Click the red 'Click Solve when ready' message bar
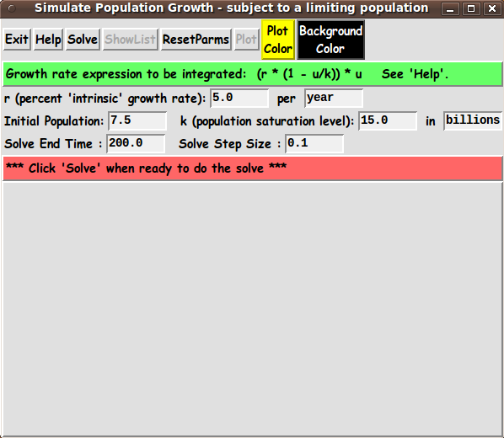Viewport: 504px width, 438px height. pos(252,168)
